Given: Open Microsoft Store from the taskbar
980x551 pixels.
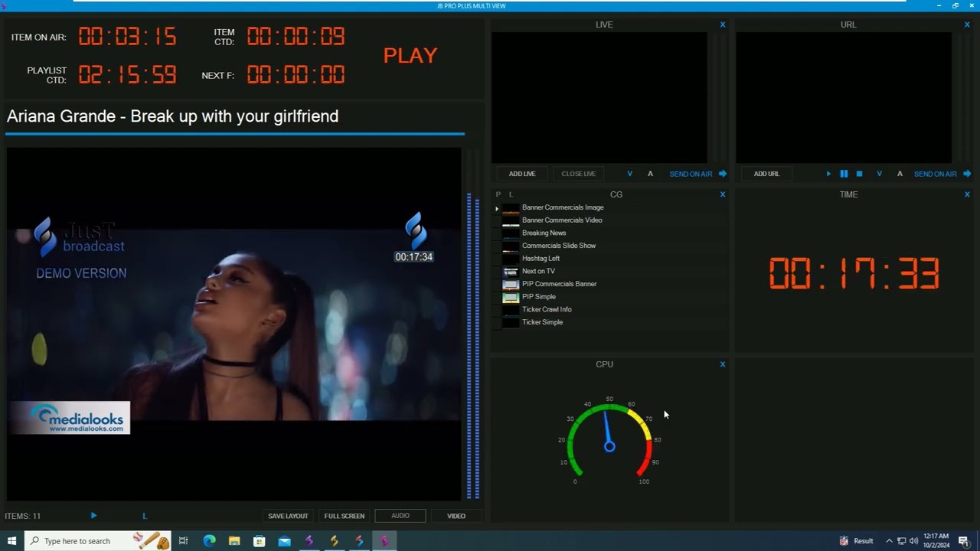Looking at the screenshot, I should tap(260, 541).
